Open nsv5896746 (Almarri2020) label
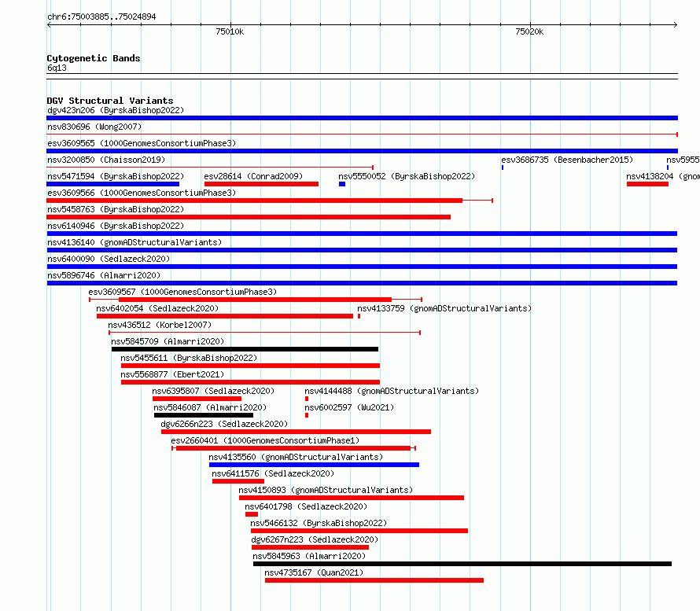The height and width of the screenshot is (611, 700). coord(104,275)
